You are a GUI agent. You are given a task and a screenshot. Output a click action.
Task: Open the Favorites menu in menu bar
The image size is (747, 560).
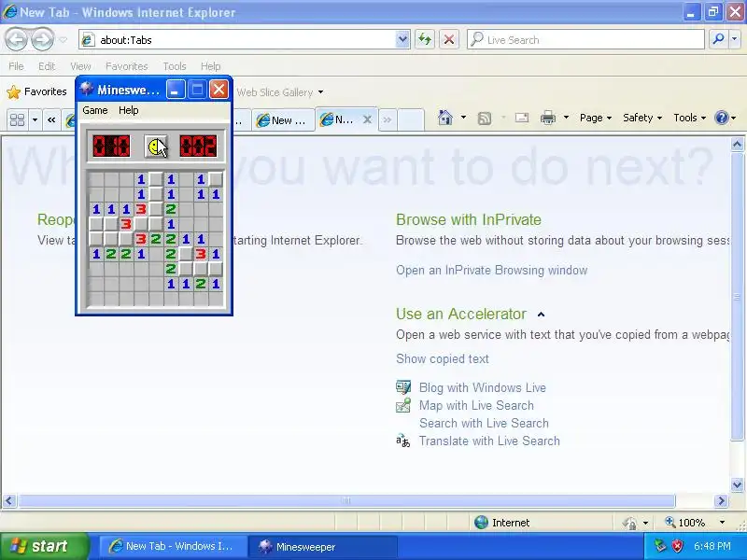point(127,66)
